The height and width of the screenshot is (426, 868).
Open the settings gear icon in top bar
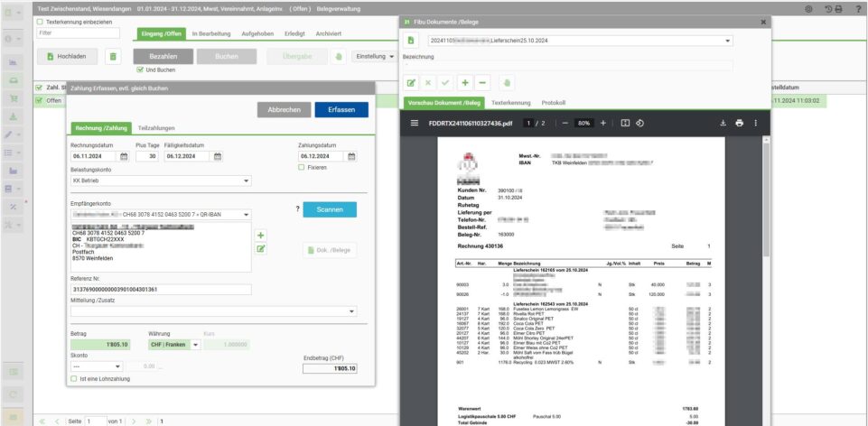pos(808,9)
